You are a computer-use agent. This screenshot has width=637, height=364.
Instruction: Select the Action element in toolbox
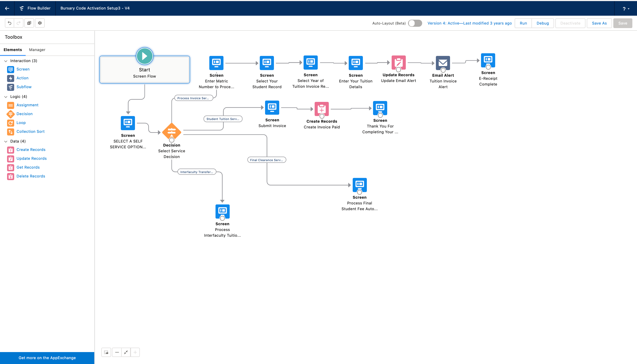click(18, 78)
